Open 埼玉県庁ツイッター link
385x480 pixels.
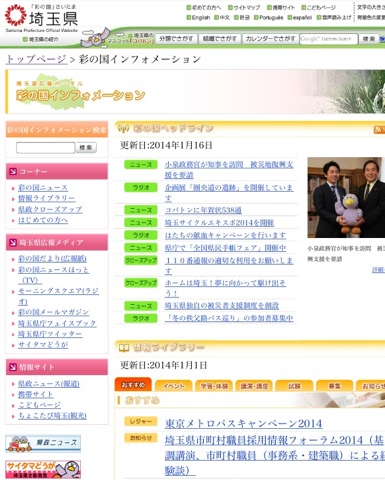click(50, 334)
